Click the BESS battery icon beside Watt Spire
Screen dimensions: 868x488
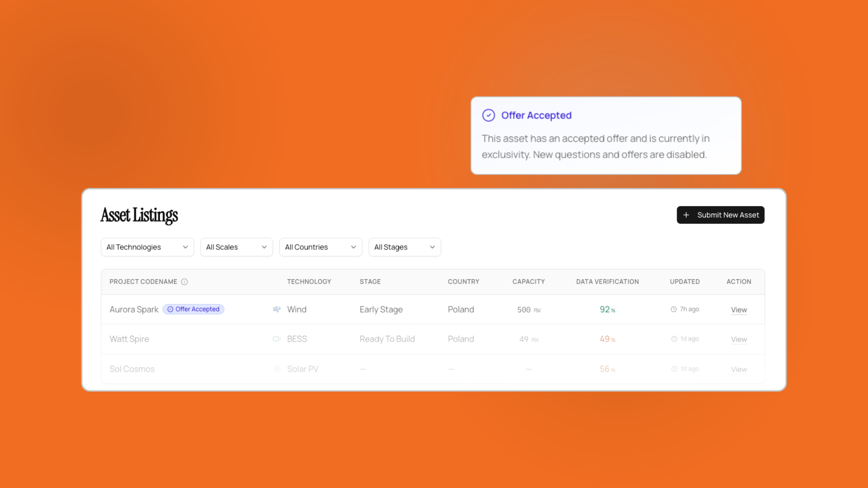pos(277,339)
